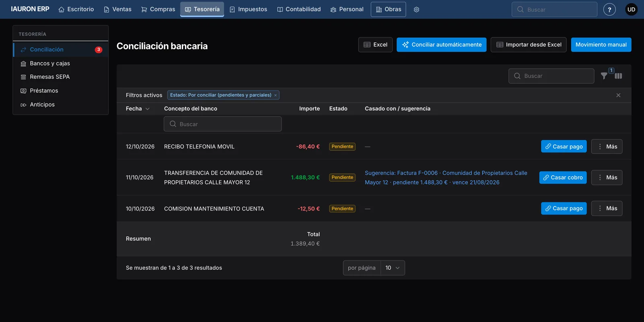Open the table filter funnel icon
Screen dimensions: 644x322
604,76
